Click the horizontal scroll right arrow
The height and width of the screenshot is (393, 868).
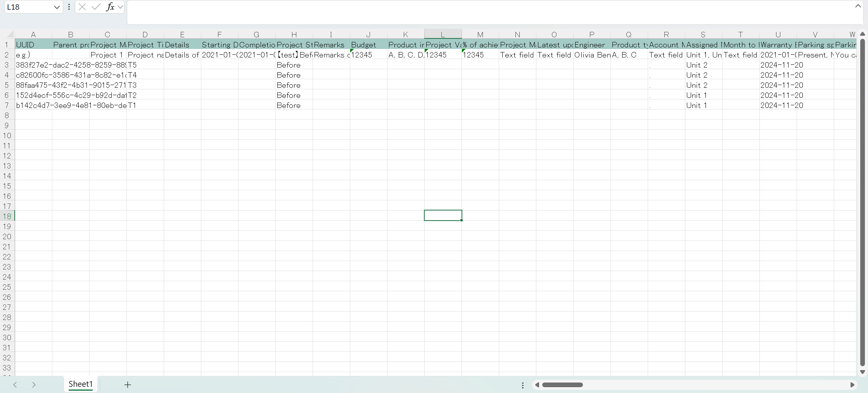click(852, 385)
